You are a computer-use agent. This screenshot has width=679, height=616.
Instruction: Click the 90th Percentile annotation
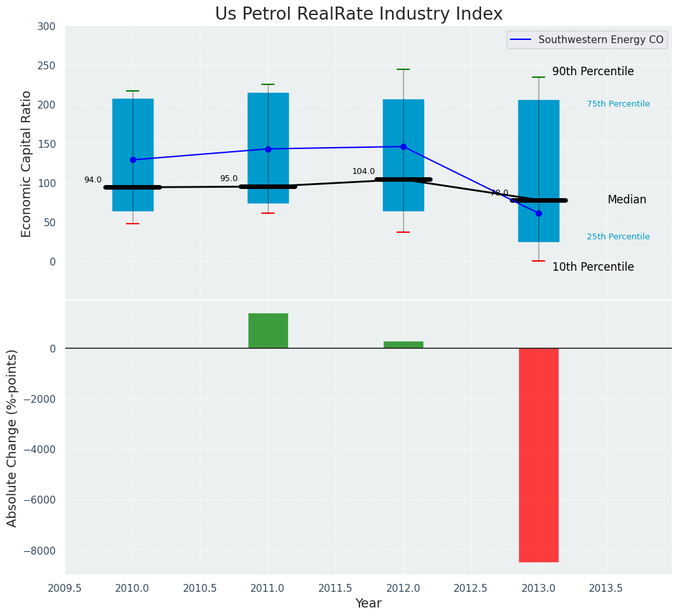click(593, 72)
